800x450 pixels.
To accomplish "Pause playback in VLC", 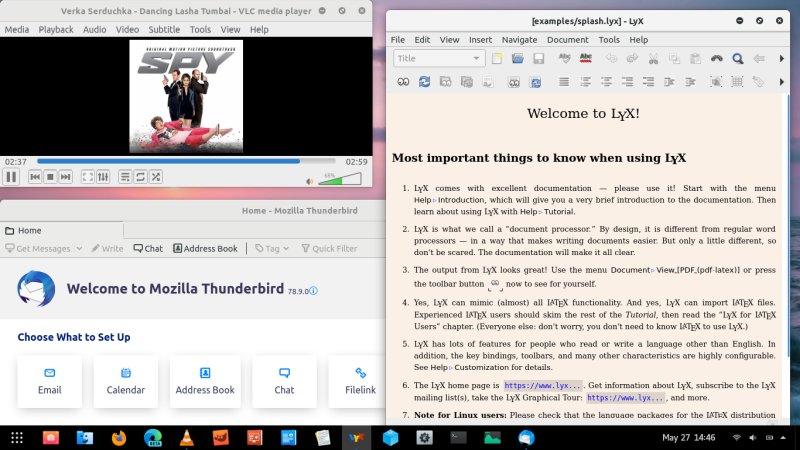I will tap(11, 177).
